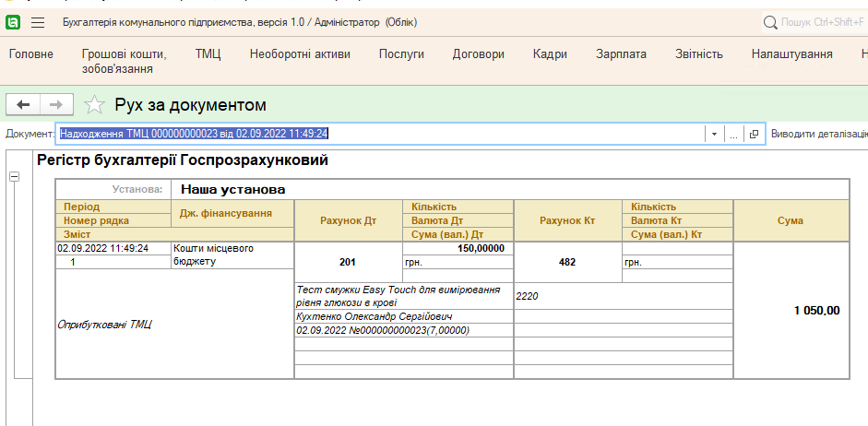Open the ТМЦ menu section
Viewport: 868px width, 426px height.
[208, 54]
